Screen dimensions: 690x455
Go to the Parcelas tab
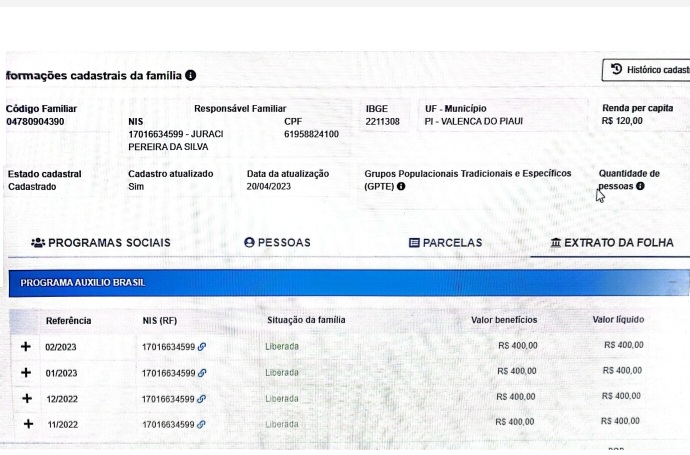[x=445, y=242]
